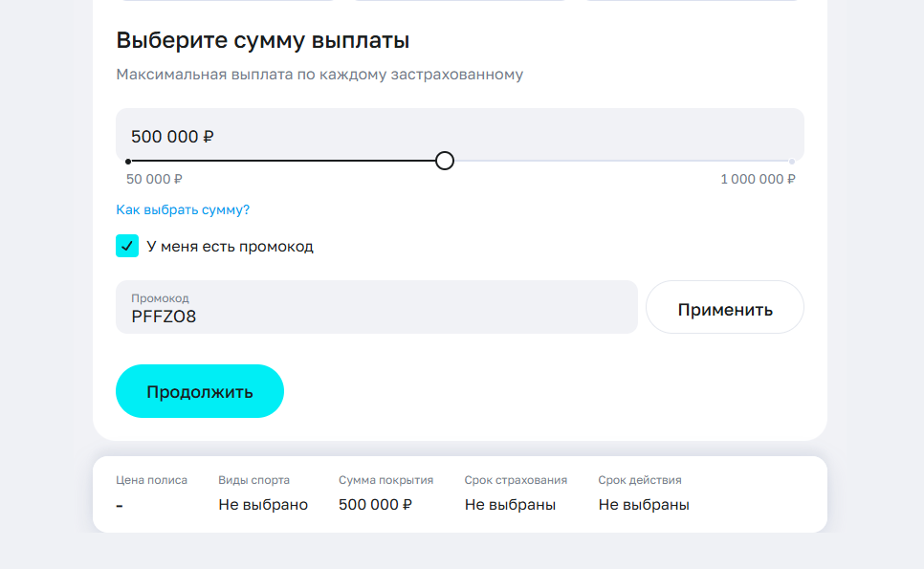Uncheck the 'У меня есть промокод' checkbox
Viewport: 924px width, 569px height.
[127, 246]
